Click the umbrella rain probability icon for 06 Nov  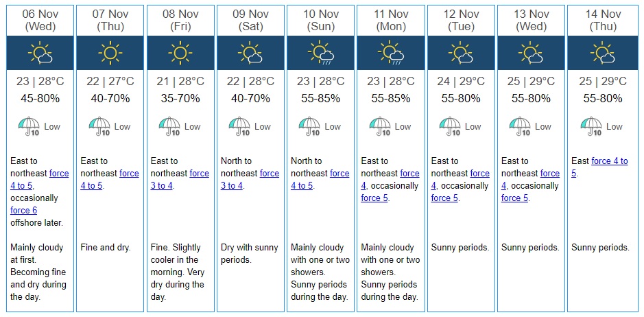pos(27,127)
